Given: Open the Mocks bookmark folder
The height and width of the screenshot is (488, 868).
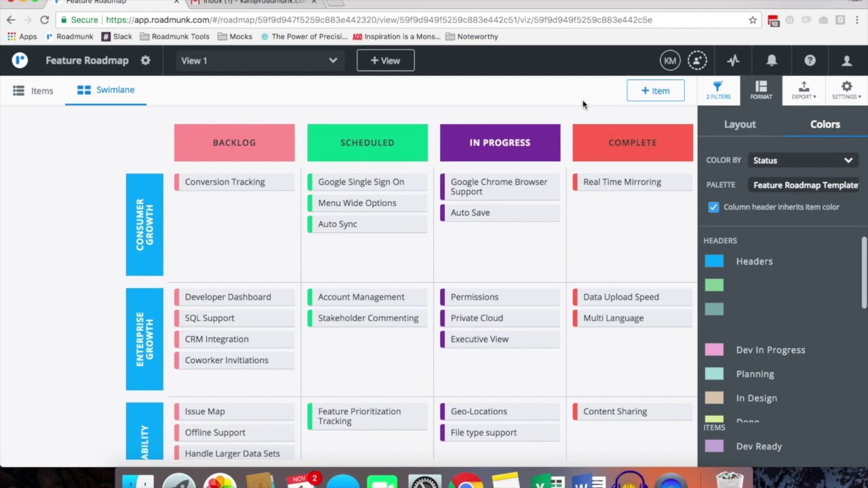Looking at the screenshot, I should click(234, 37).
